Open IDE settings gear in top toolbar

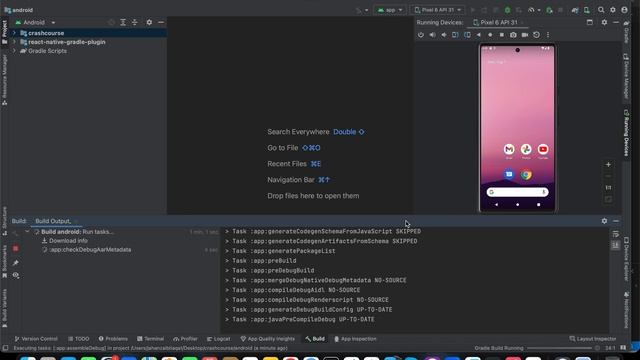point(613,10)
